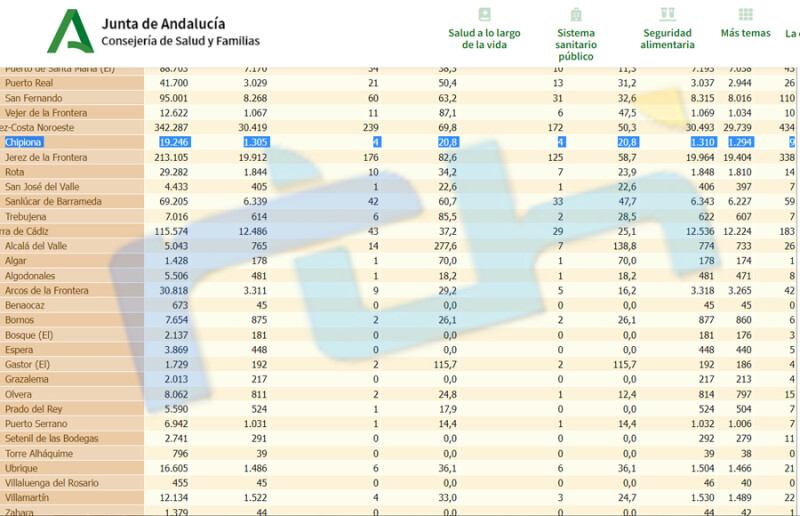
Task: Click San Fernando population 95.001
Action: pos(173,98)
